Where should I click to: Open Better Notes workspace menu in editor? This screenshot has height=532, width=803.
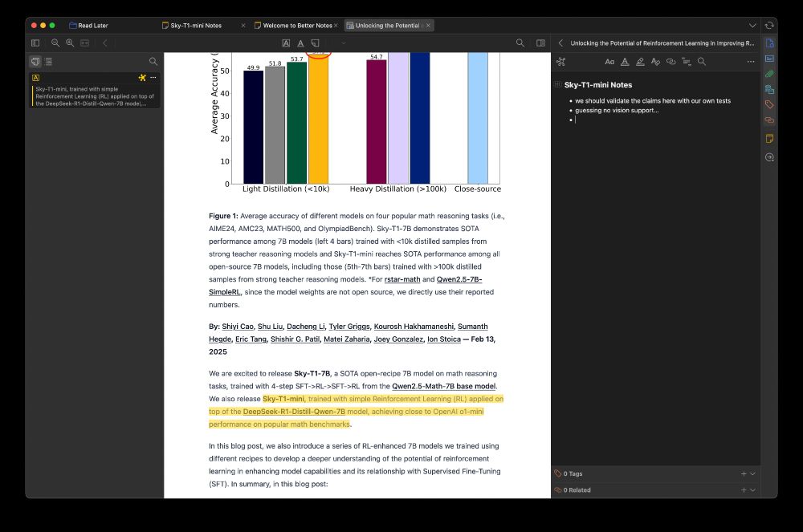pyautogui.click(x=561, y=61)
